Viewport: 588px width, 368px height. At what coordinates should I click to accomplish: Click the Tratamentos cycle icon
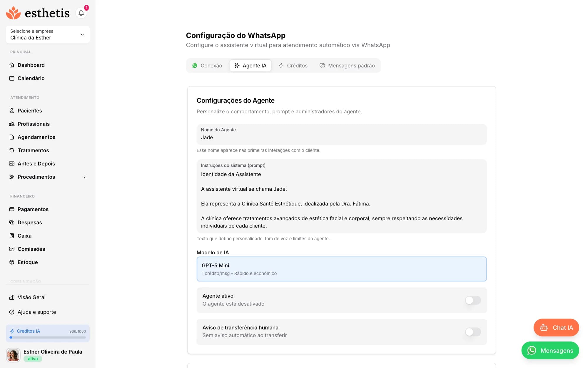pyautogui.click(x=12, y=150)
